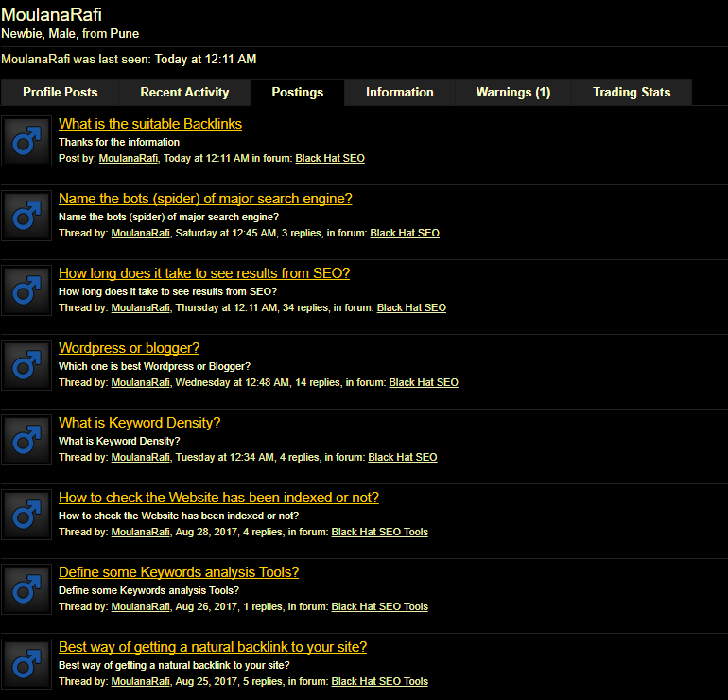This screenshot has width=728, height=700.
Task: Open Black Hat SEO Tools link in Aug 28 thread
Action: (380, 533)
